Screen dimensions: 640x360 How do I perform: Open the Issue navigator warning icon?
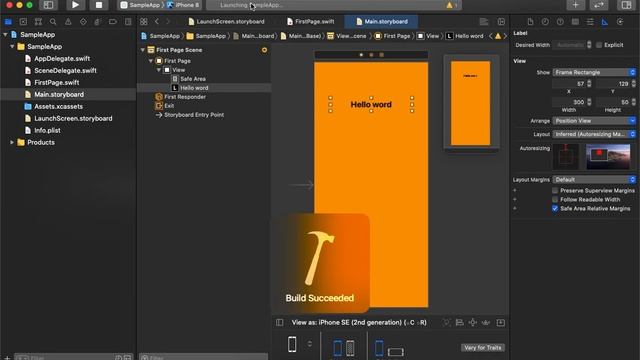tap(68, 22)
